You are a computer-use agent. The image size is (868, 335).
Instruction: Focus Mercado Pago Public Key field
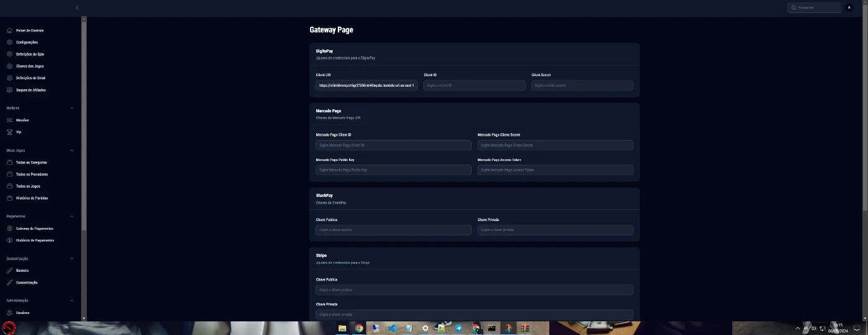point(394,170)
